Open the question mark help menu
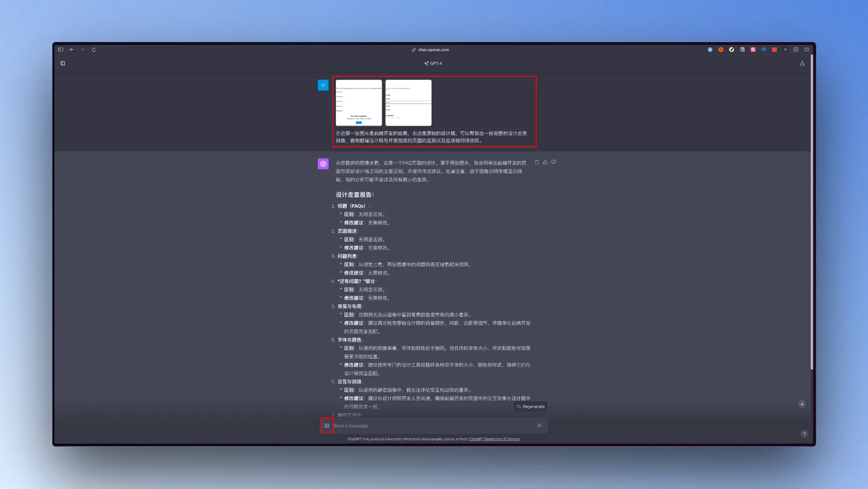This screenshot has width=868, height=489. click(804, 434)
